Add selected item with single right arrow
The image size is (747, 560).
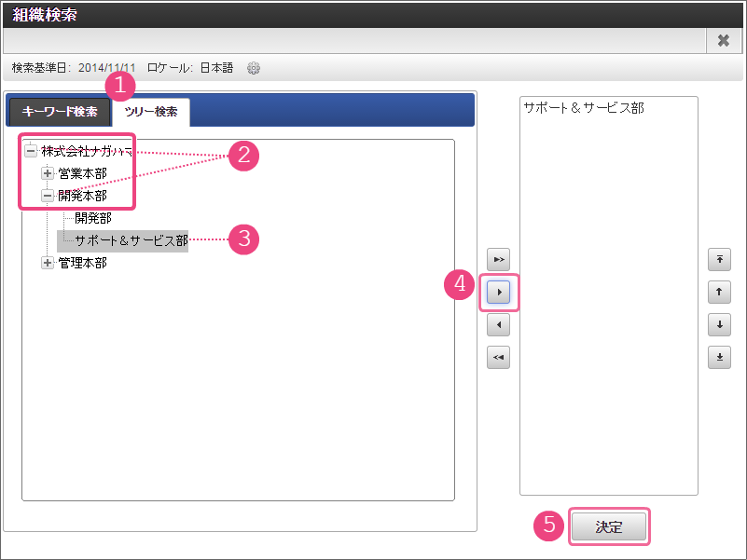tap(498, 292)
